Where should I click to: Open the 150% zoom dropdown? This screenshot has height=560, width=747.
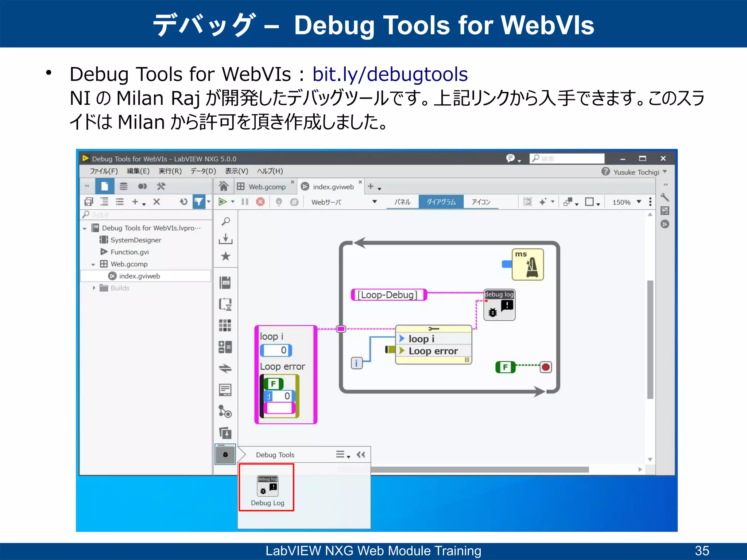[639, 202]
